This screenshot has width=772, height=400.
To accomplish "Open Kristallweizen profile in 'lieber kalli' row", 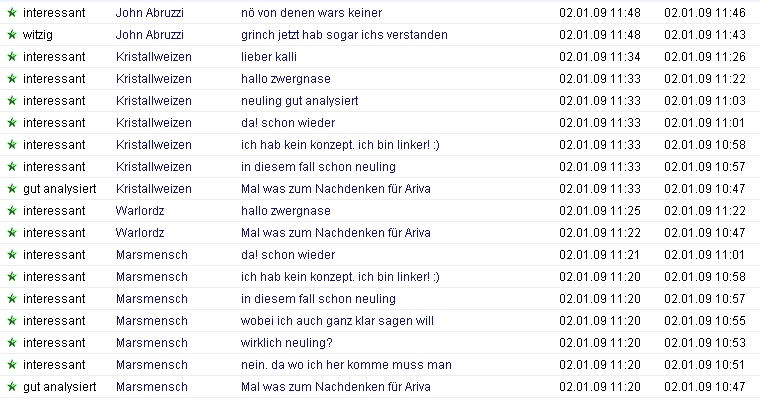I will [x=154, y=57].
